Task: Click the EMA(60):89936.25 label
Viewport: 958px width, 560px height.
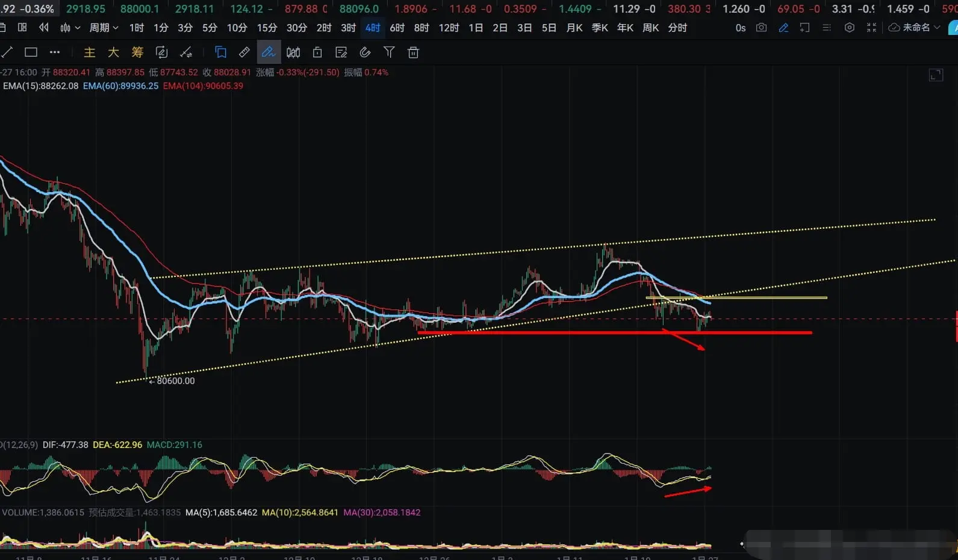Action: coord(120,86)
